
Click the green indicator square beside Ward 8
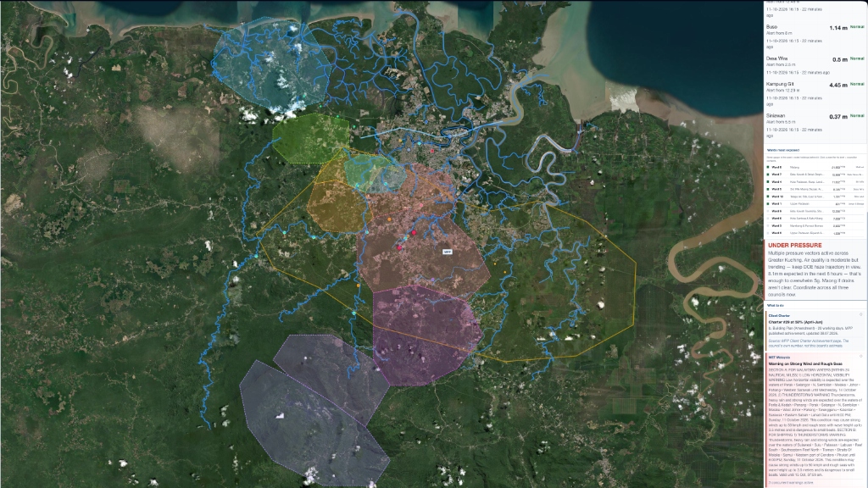[x=768, y=167]
